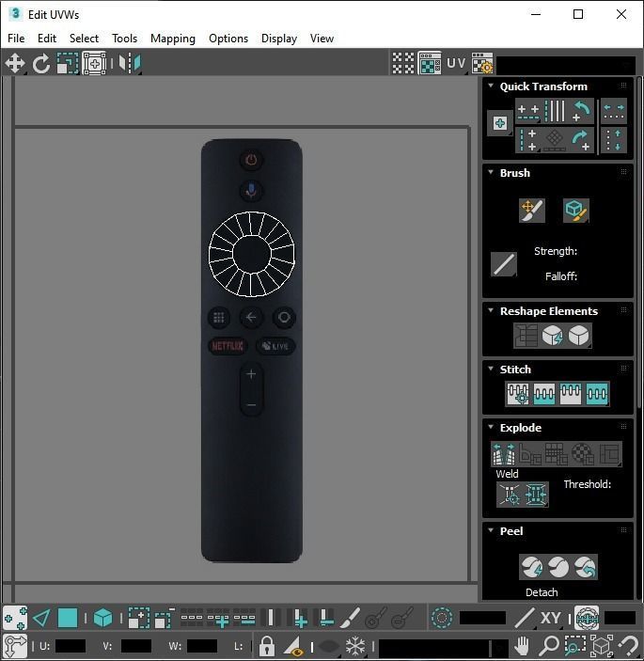Open the Options menu
Screen dimensions: 644x661
(228, 39)
